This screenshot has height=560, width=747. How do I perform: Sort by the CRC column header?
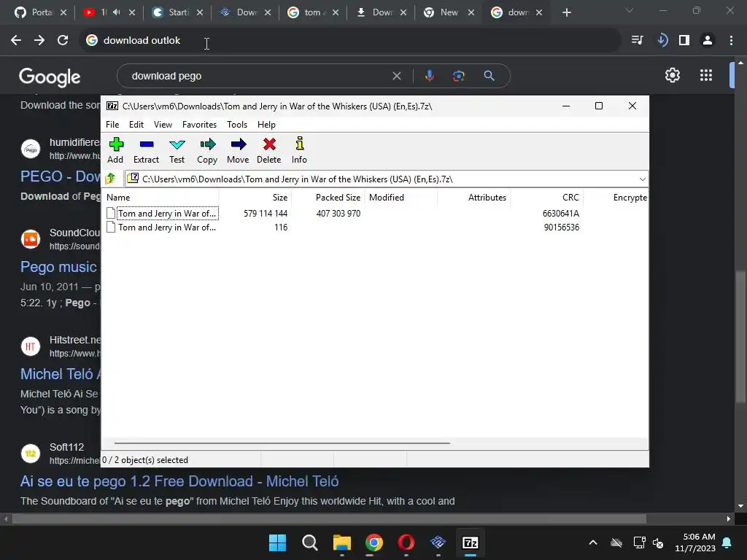coord(546,197)
